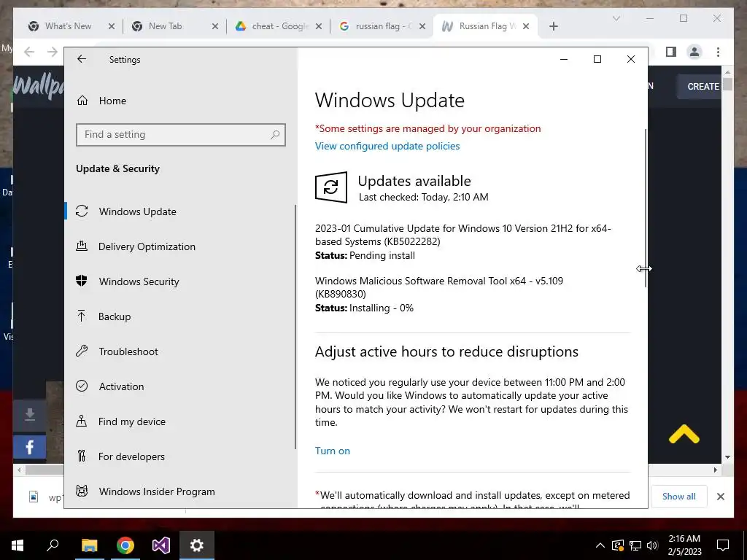This screenshot has width=747, height=560.
Task: Open a new Chrome tab with plus button
Action: 553,27
